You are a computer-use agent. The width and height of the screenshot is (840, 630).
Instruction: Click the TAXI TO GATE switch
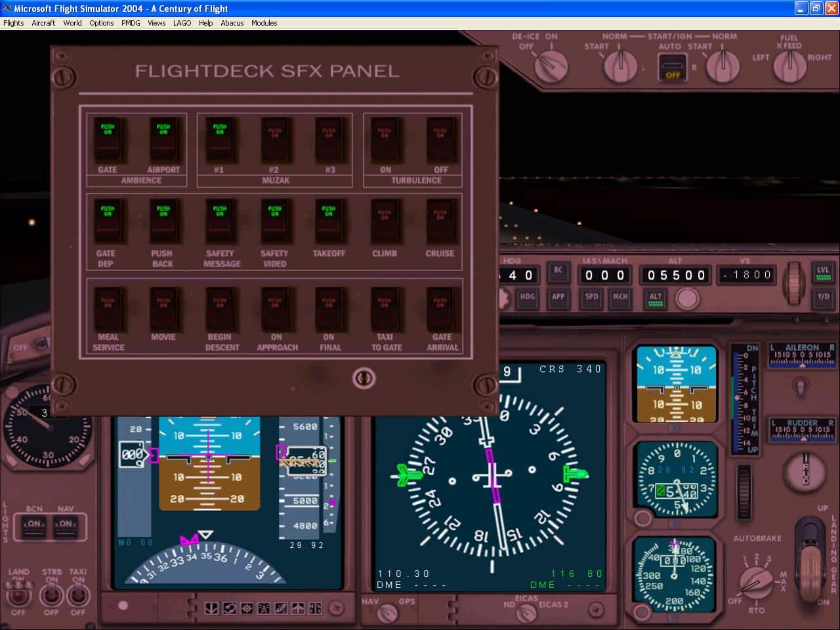(x=385, y=308)
